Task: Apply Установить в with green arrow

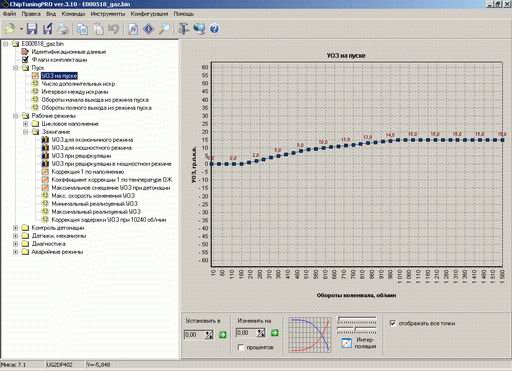Action: [x=223, y=335]
